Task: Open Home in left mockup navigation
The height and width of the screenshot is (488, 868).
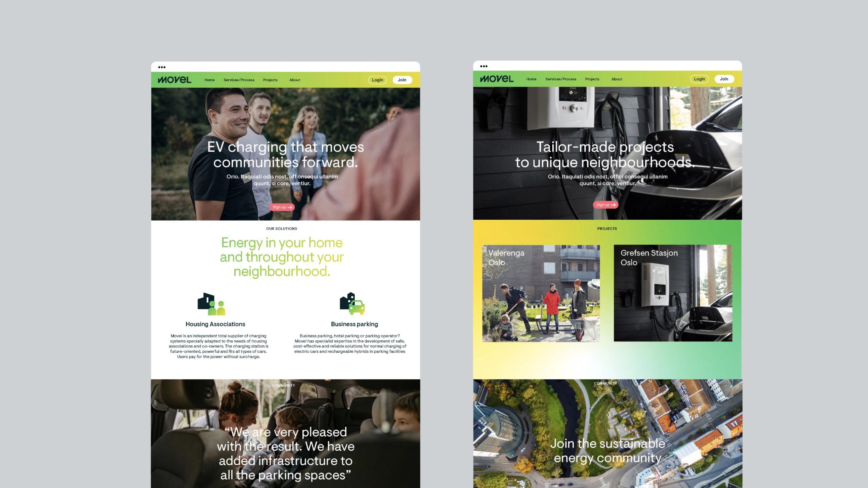Action: pos(209,80)
